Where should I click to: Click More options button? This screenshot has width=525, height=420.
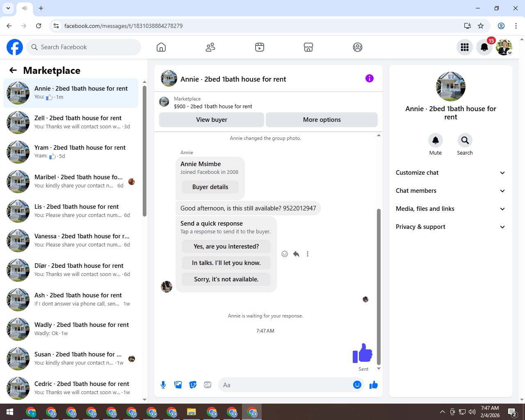(322, 120)
